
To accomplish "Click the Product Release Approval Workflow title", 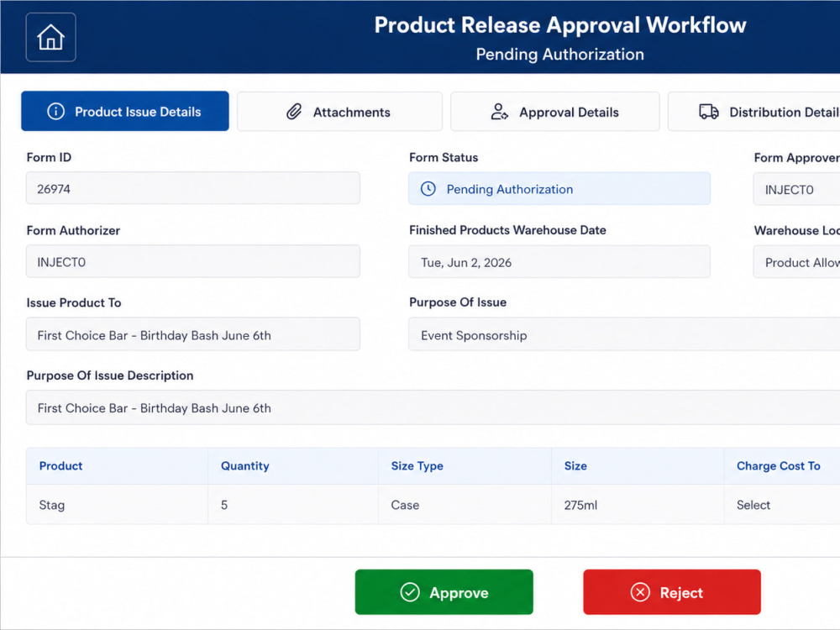I will [559, 24].
